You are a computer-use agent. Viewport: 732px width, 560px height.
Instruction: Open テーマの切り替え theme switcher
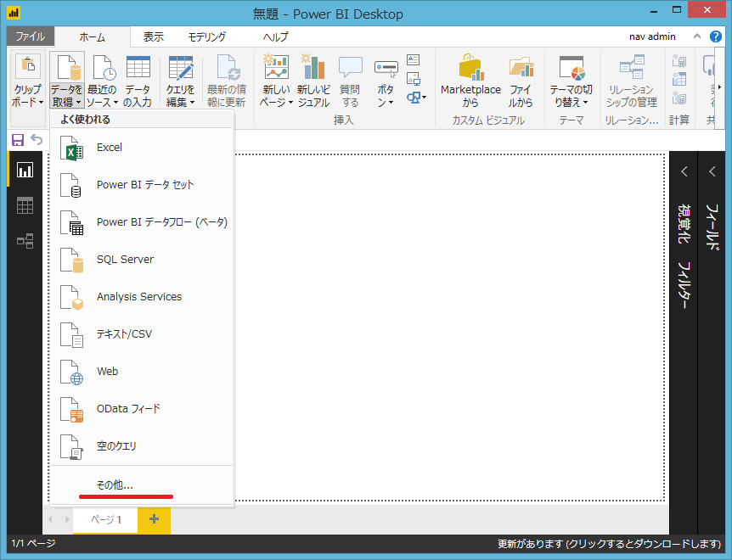(571, 81)
